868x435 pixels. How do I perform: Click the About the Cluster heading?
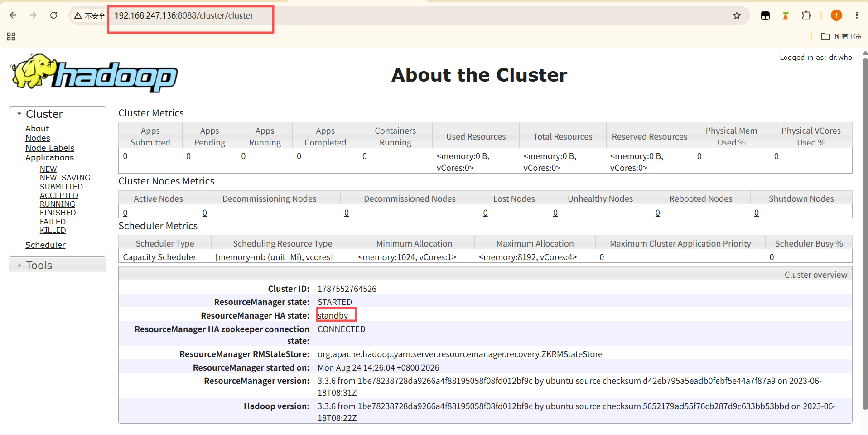pyautogui.click(x=479, y=75)
